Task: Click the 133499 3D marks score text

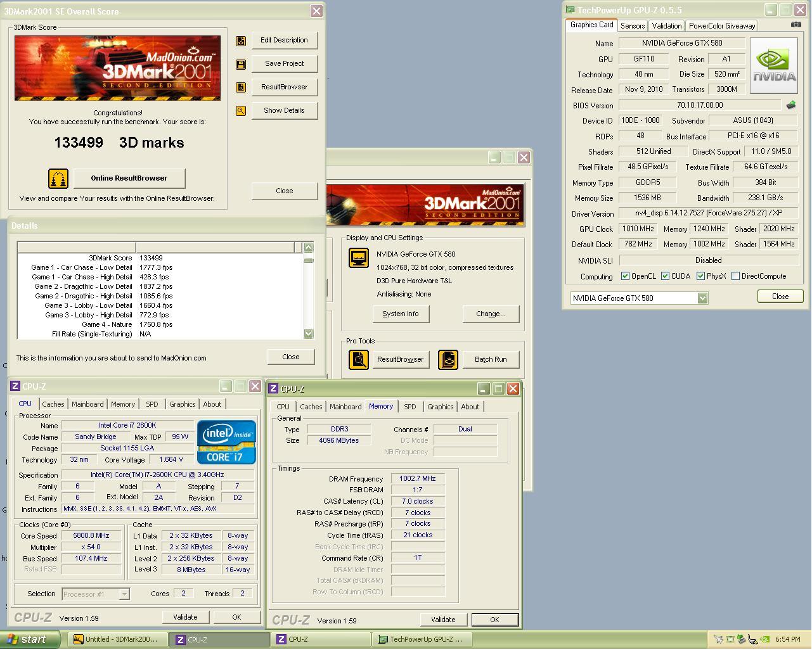Action: (x=119, y=143)
